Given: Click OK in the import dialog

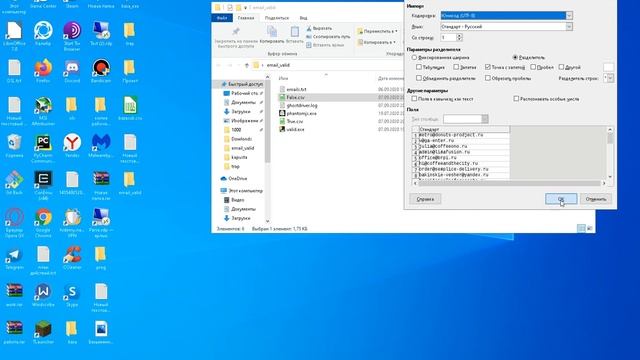Looking at the screenshot, I should [561, 199].
